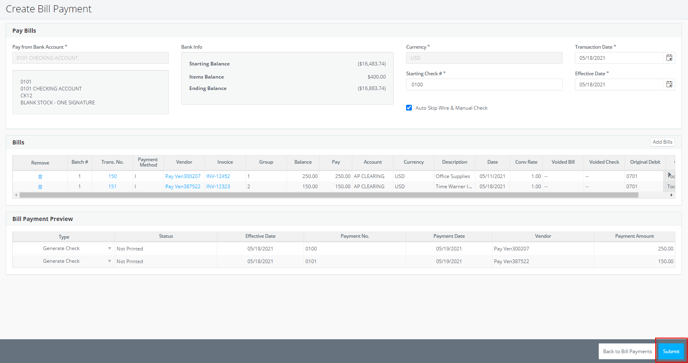
Task: Open the Pay from Bank Account selector
Action: 90,58
